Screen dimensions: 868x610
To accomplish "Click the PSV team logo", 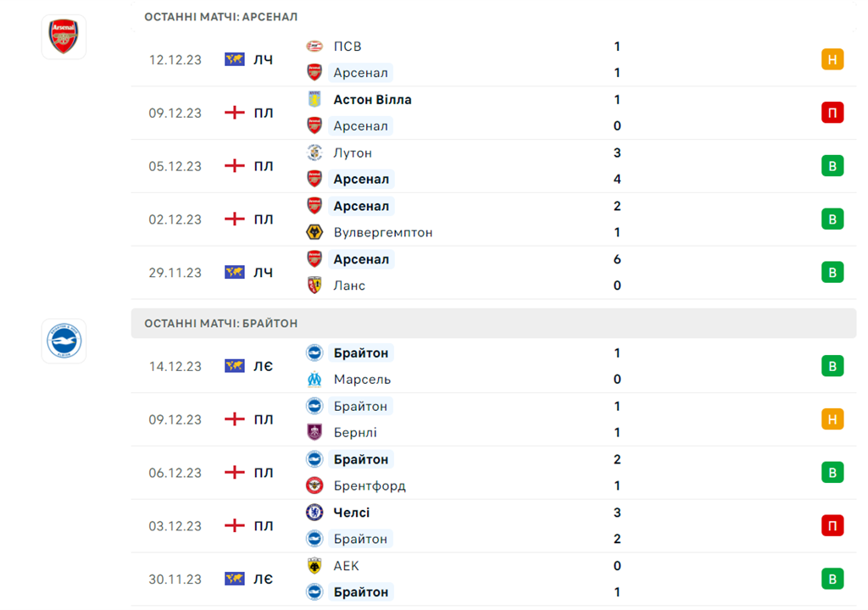I will [x=314, y=47].
